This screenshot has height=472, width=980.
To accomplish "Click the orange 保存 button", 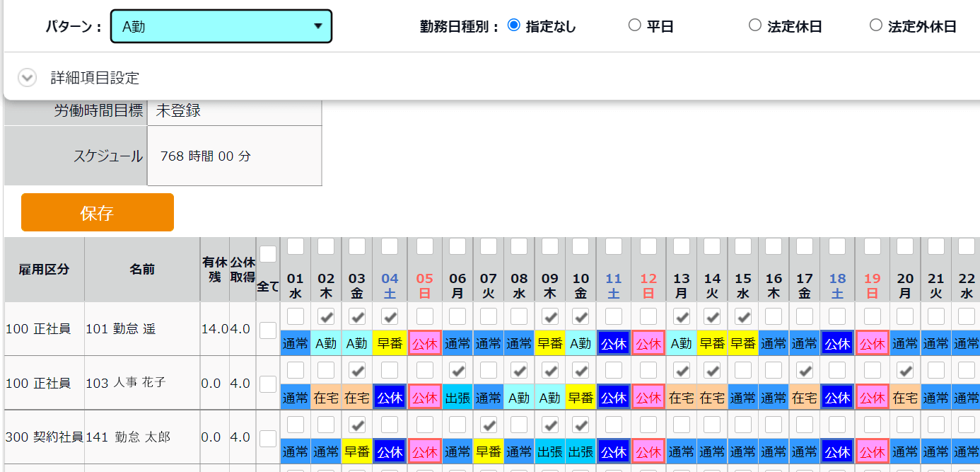I will [98, 212].
